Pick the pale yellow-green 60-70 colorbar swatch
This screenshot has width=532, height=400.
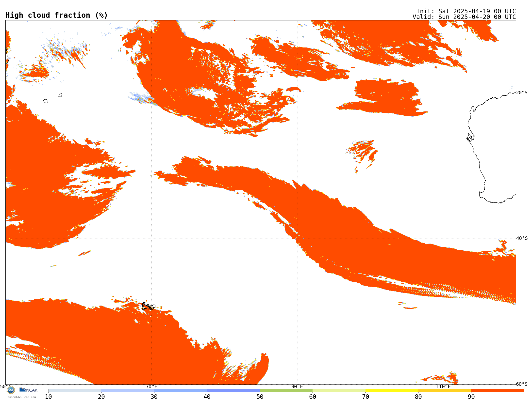tap(339, 391)
